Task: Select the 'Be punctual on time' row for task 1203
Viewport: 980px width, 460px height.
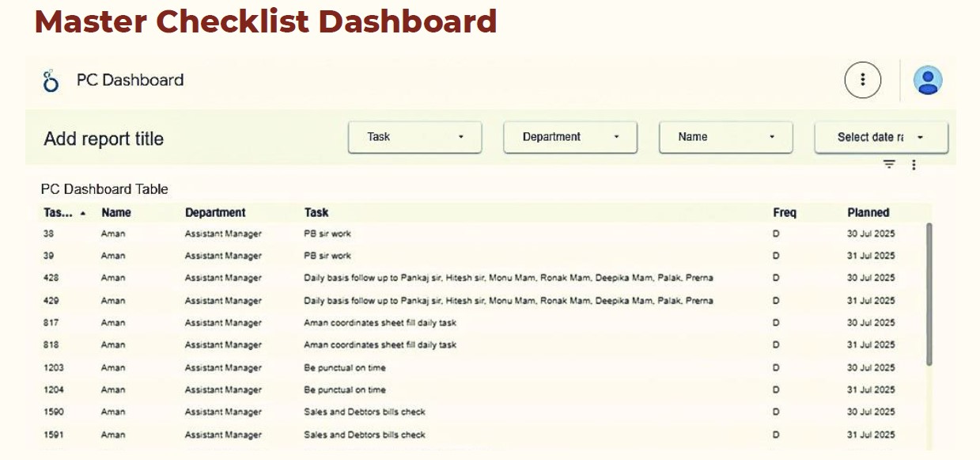Action: (x=316, y=367)
